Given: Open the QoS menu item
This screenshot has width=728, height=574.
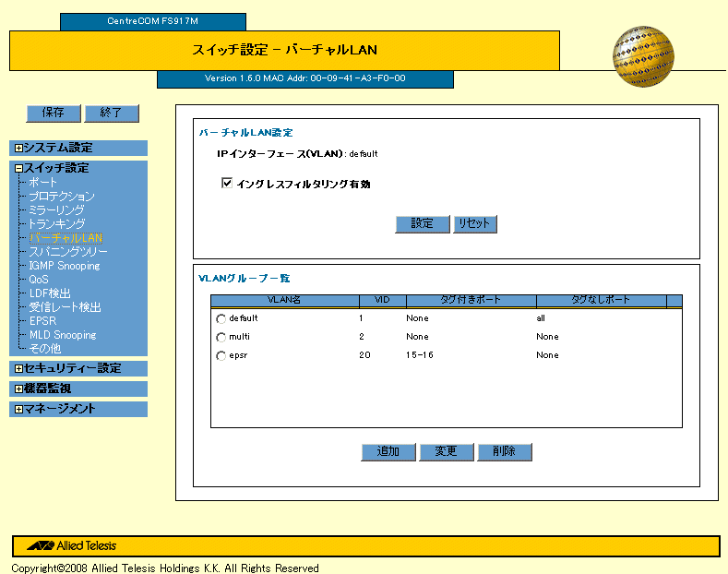Looking at the screenshot, I should click(39, 279).
